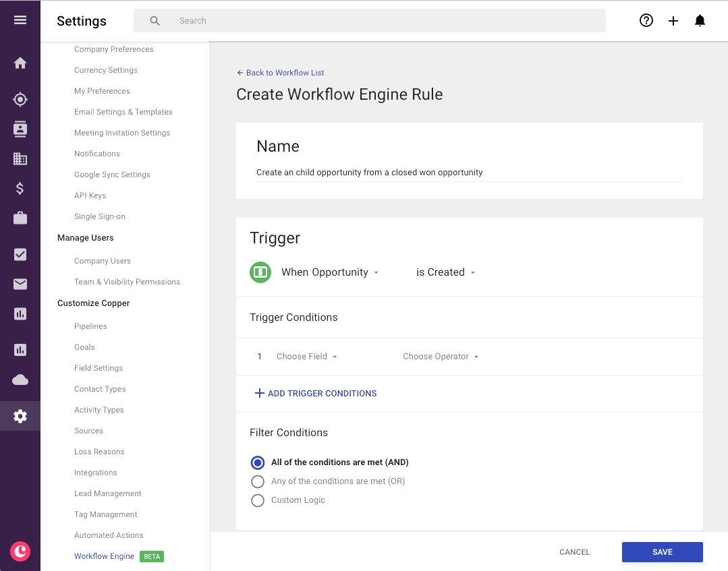Open Contact Types settings
Image resolution: width=728 pixels, height=571 pixels.
coord(100,389)
